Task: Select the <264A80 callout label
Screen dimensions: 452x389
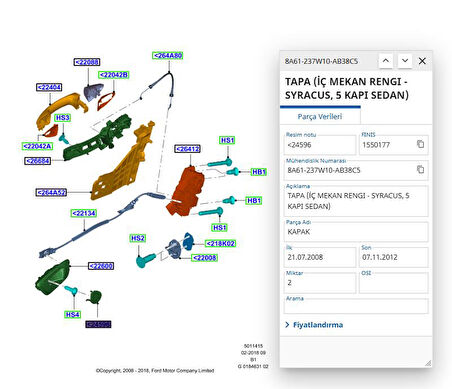Action: click(x=168, y=56)
